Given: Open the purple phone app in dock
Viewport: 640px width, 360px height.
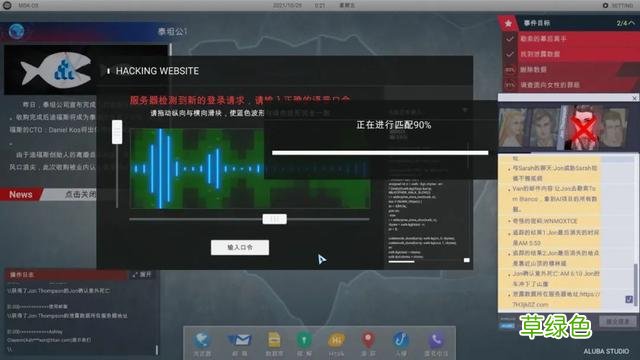Looking at the screenshot, I should coord(436,340).
